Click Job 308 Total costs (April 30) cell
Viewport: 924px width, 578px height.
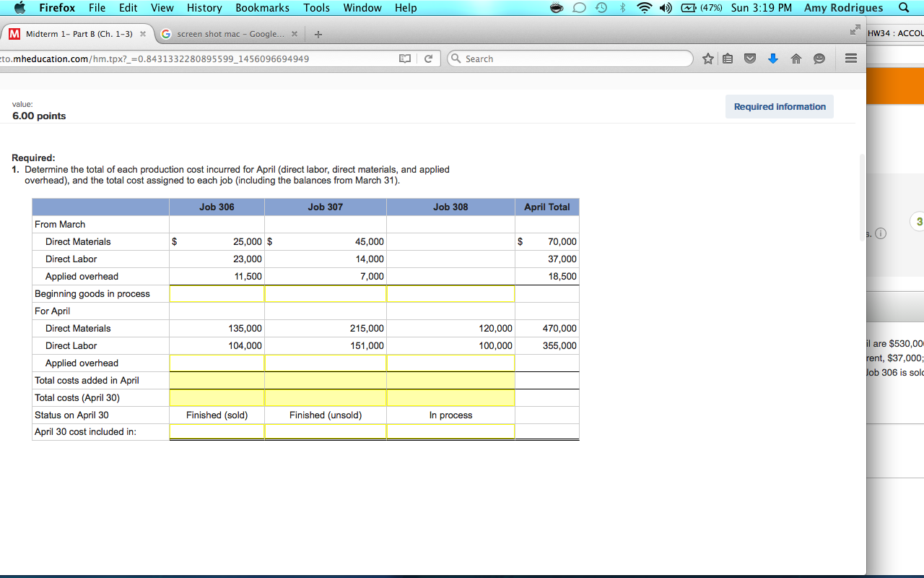(x=451, y=397)
